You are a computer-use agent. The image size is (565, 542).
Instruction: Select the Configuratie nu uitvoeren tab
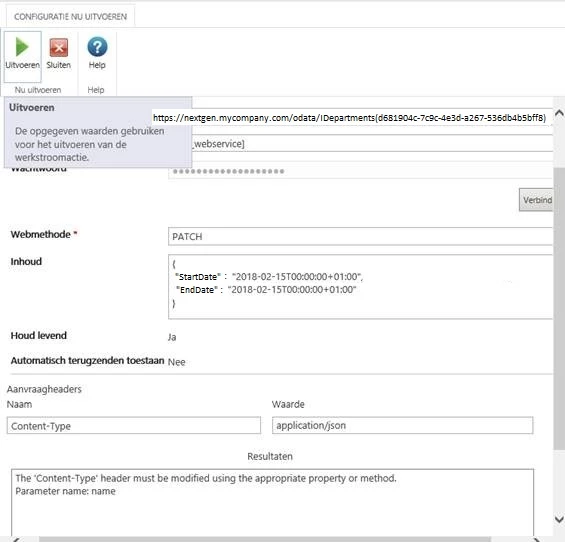pos(71,17)
